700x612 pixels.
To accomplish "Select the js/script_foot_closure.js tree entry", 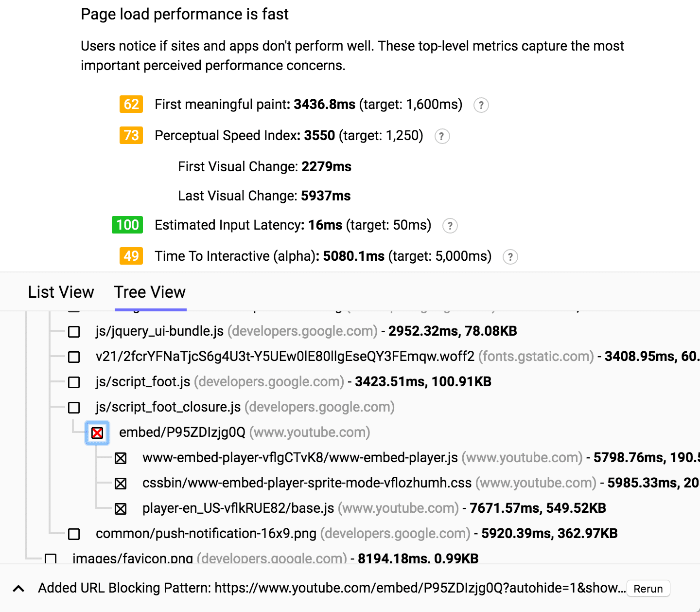I will [168, 407].
